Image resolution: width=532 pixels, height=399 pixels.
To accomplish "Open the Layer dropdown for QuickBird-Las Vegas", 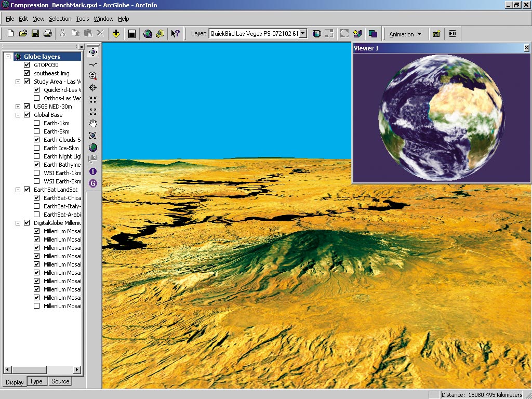I will 303,34.
